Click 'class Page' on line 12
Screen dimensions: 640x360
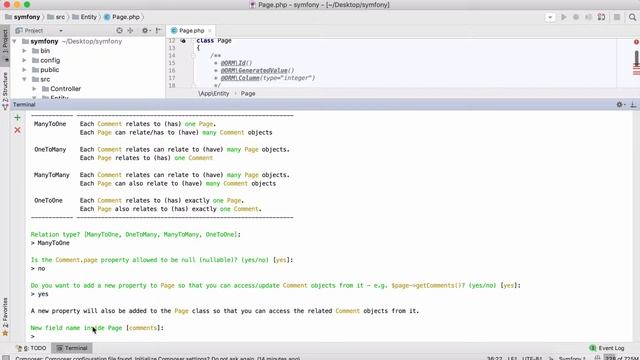click(x=214, y=41)
